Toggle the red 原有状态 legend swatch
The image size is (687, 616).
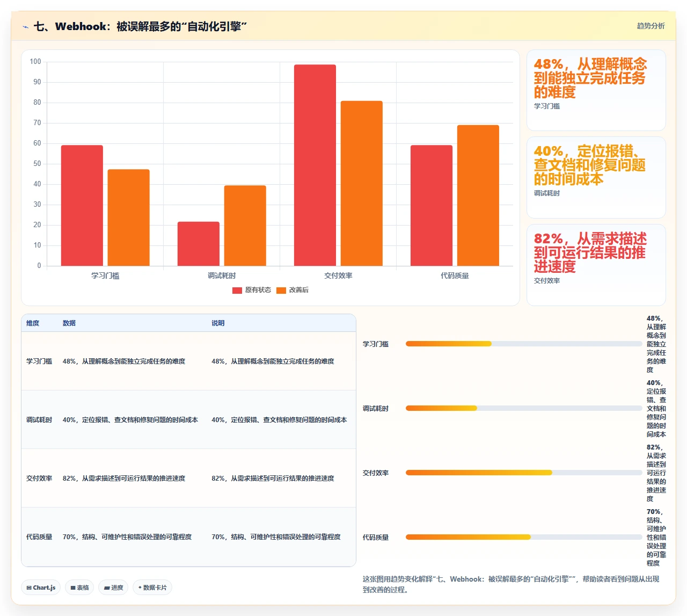point(237,290)
